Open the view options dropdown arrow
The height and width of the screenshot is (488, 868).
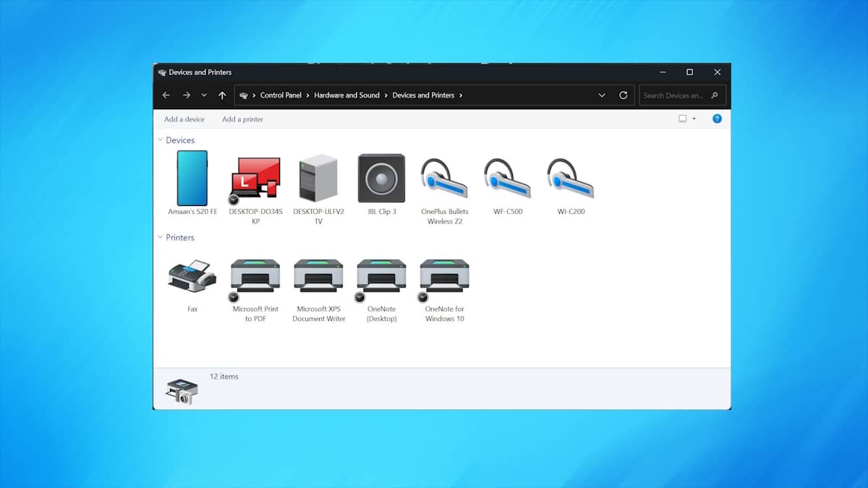694,119
